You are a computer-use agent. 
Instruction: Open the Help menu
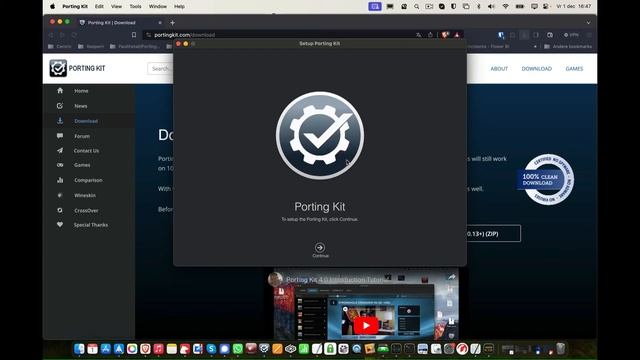(x=179, y=7)
